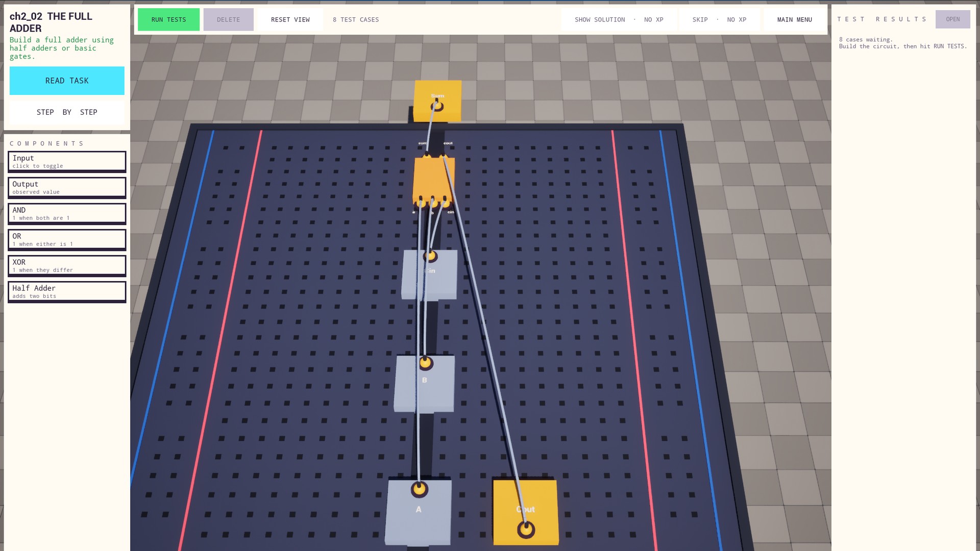Pick the XOR gate component
The image size is (980, 551).
(x=67, y=265)
